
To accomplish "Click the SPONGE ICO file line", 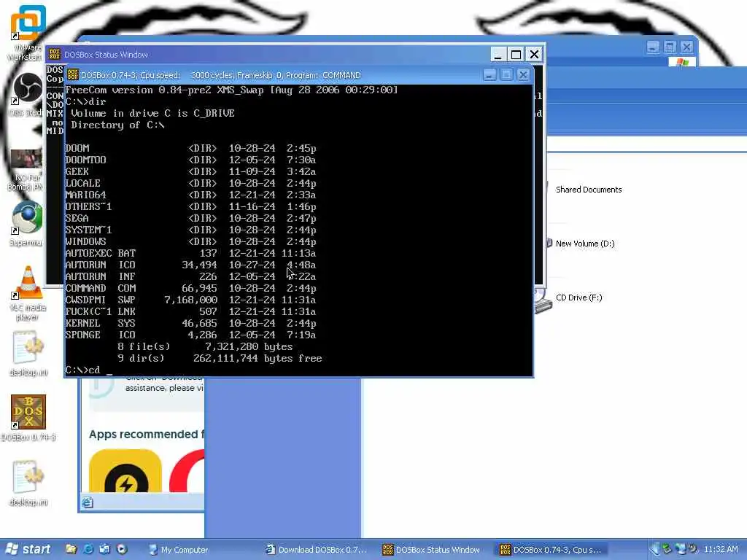I will pyautogui.click(x=190, y=335).
